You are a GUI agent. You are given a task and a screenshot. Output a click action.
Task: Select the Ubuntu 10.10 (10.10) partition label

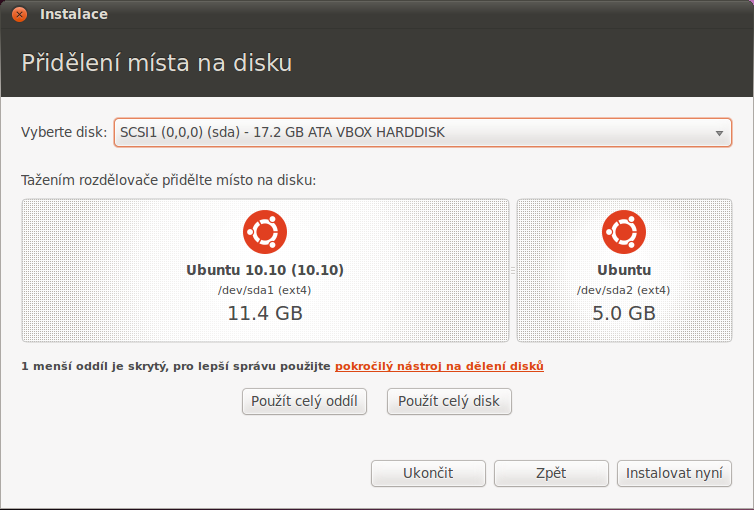pyautogui.click(x=265, y=270)
